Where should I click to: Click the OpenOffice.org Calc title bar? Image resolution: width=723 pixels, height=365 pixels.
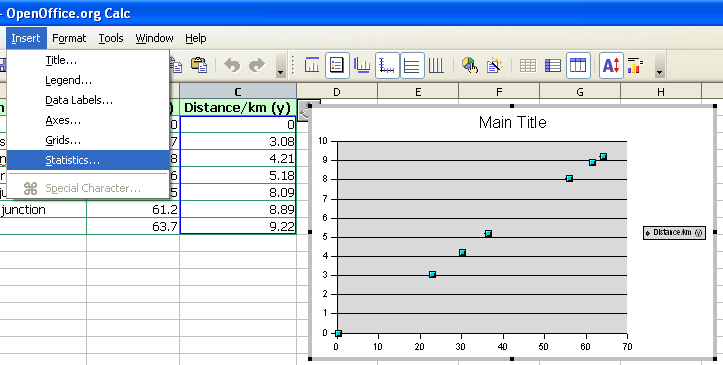(362, 13)
